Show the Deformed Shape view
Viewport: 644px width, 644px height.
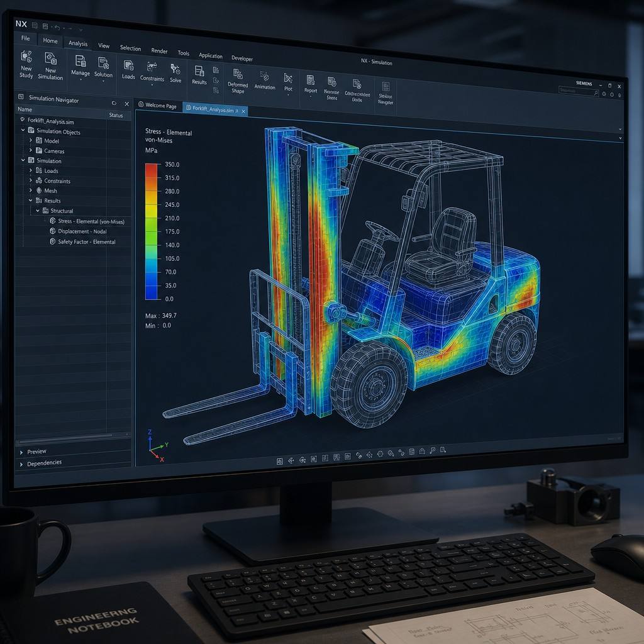click(238, 81)
